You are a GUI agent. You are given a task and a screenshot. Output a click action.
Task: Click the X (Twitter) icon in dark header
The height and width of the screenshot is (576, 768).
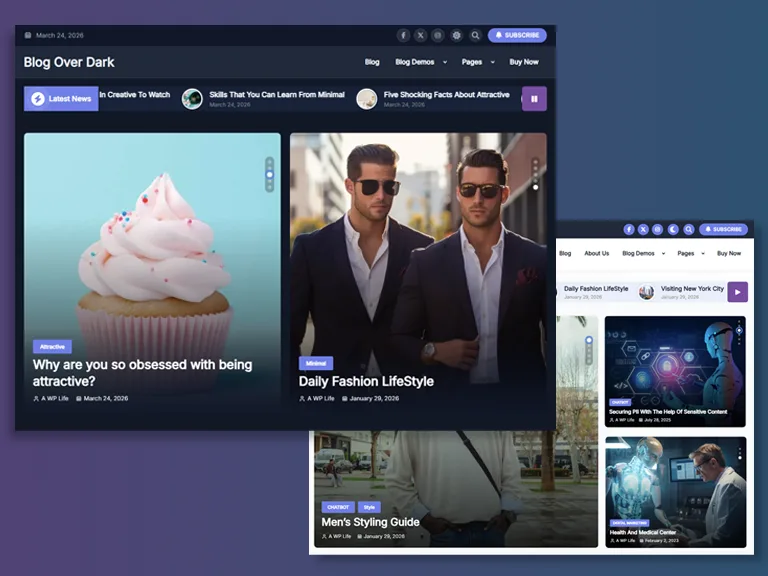[421, 35]
